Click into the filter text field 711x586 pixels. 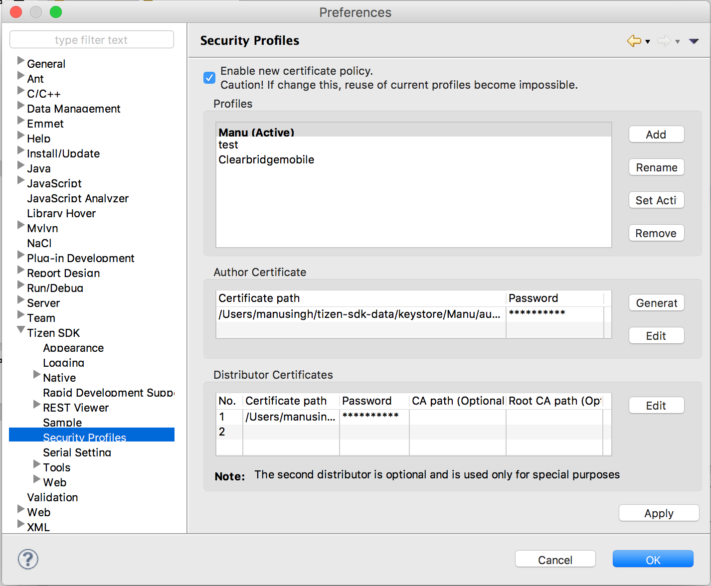[91, 40]
